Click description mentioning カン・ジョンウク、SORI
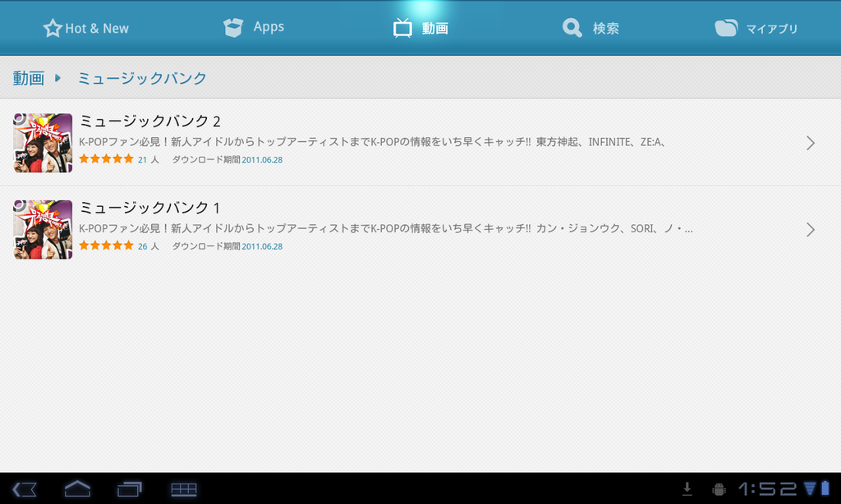The image size is (841, 504). click(386, 229)
